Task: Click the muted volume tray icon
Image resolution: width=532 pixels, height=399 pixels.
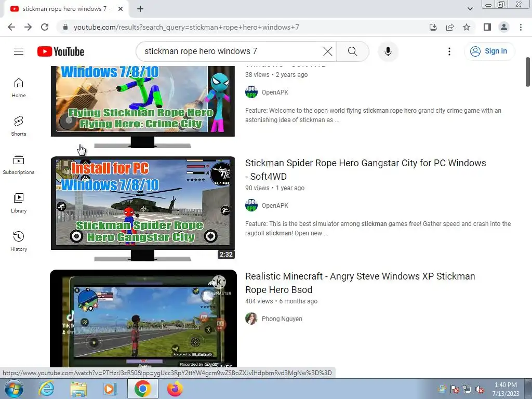Action: pos(480,389)
